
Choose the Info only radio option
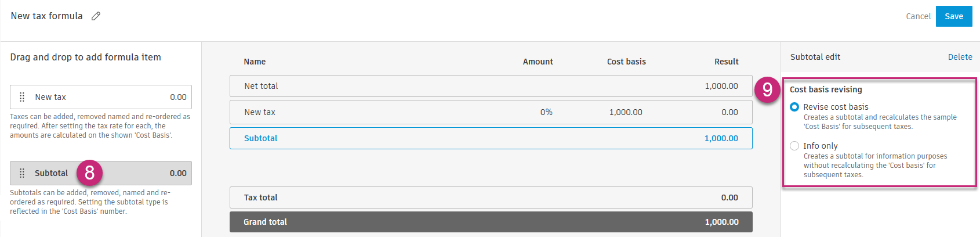[794, 146]
